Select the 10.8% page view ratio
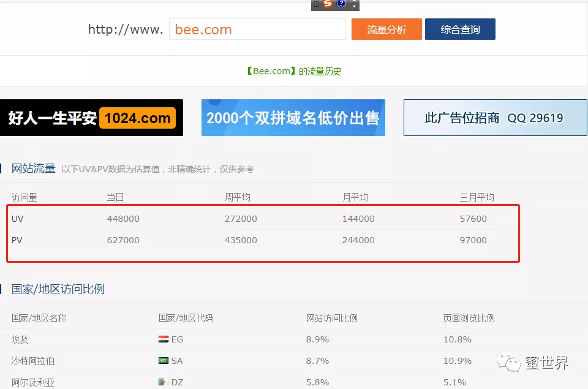The width and height of the screenshot is (588, 389). point(457,339)
